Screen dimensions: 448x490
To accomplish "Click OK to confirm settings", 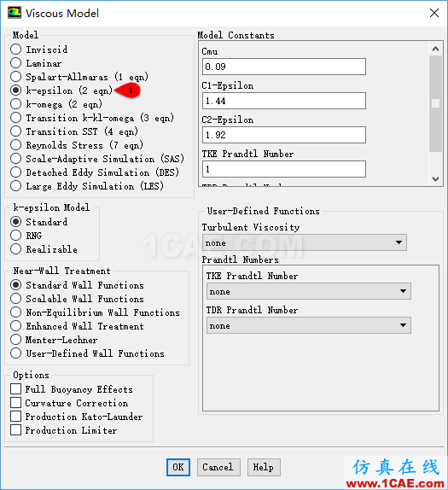I will 178,467.
